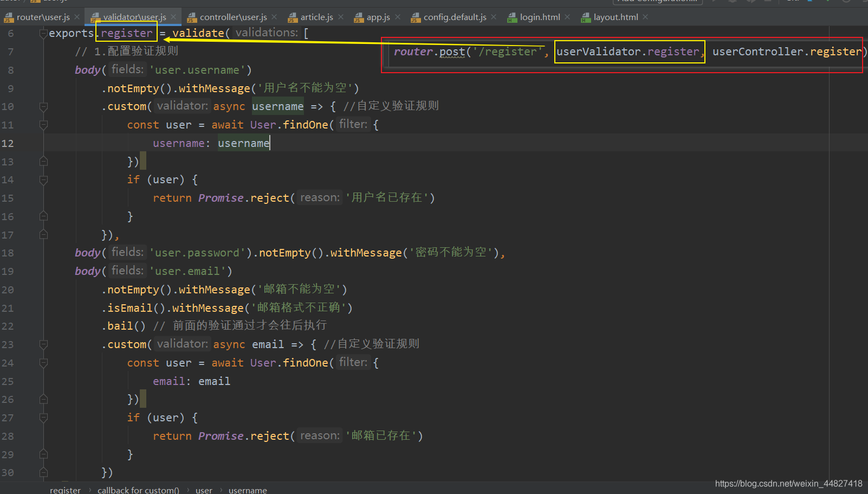The width and height of the screenshot is (868, 494).
Task: Click the article.js tab file icon
Action: (293, 18)
